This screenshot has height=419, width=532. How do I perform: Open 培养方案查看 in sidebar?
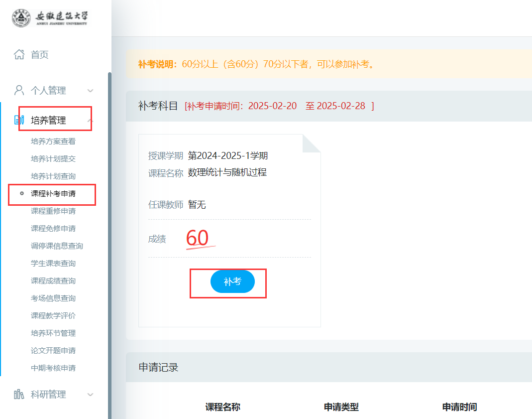[53, 141]
